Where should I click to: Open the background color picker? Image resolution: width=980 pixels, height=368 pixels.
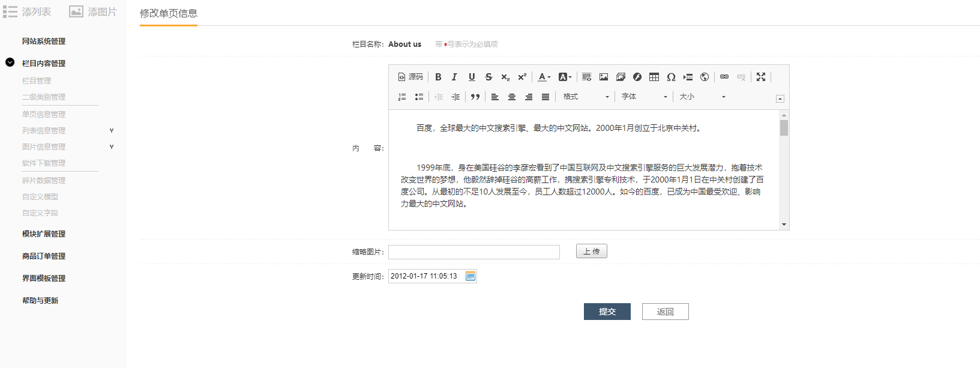tap(565, 77)
